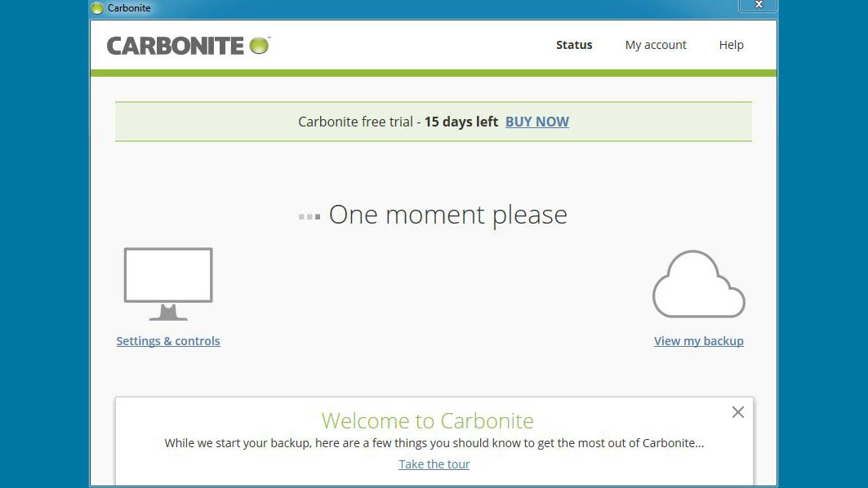Image resolution: width=868 pixels, height=488 pixels.
Task: Open the My account tab
Action: pyautogui.click(x=656, y=45)
